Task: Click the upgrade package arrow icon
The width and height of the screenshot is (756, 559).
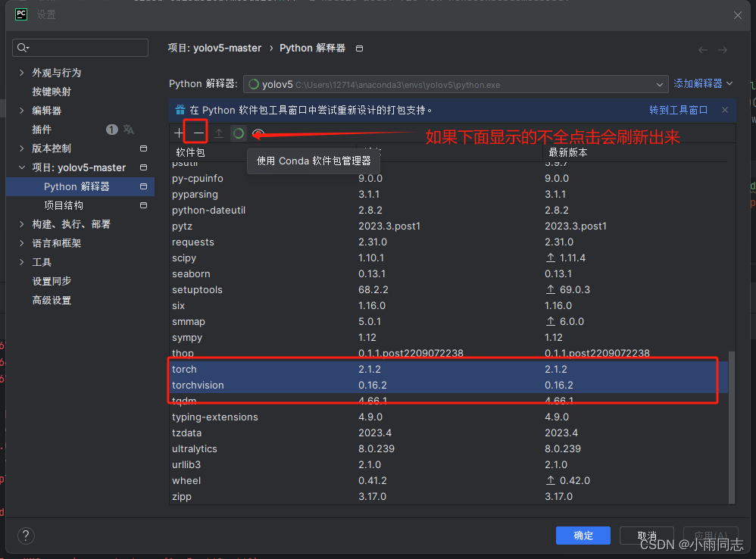Action: (218, 133)
